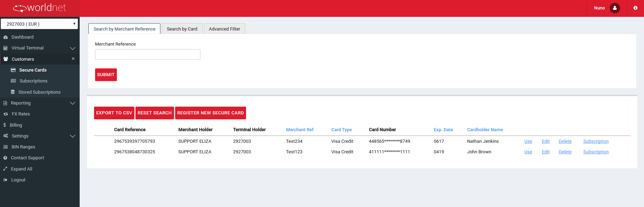
Task: Click RESET SEARCH button
Action: [154, 113]
